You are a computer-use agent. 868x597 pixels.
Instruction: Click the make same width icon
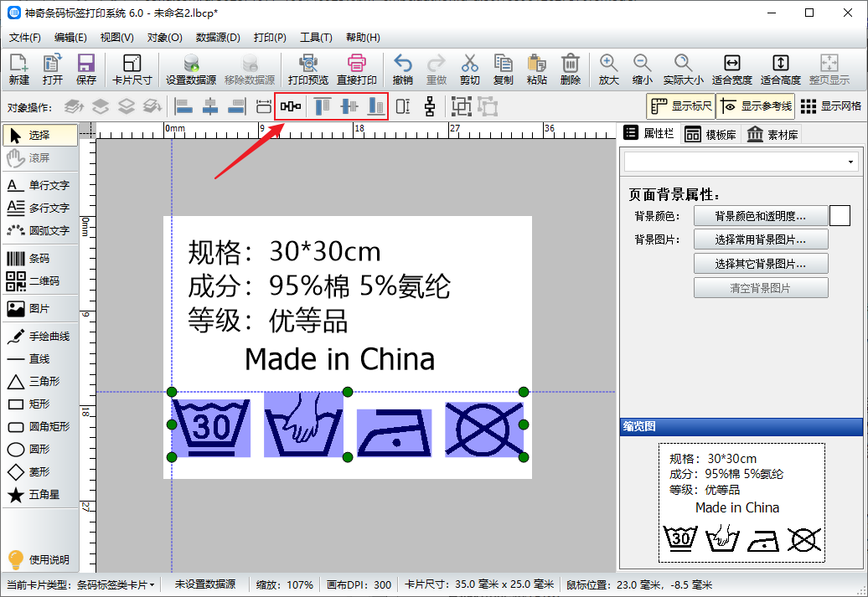pyautogui.click(x=264, y=106)
